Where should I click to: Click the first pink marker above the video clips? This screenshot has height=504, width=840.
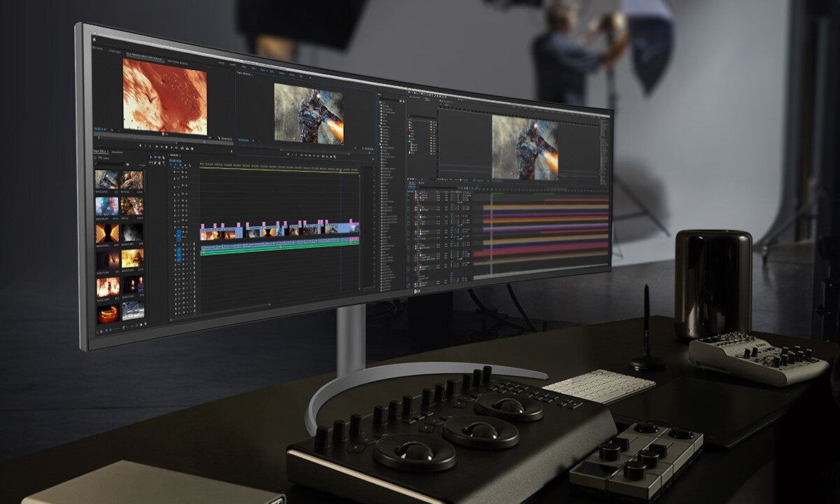[x=202, y=227]
